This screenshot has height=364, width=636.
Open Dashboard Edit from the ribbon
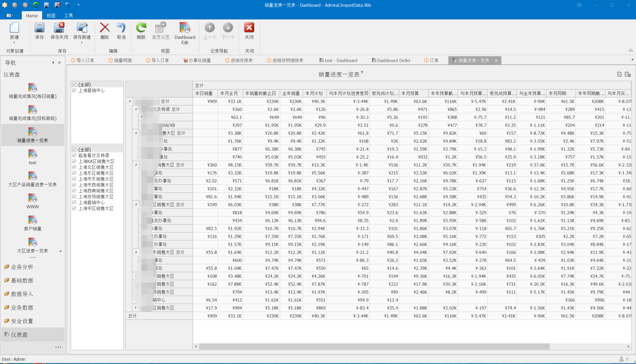click(185, 33)
